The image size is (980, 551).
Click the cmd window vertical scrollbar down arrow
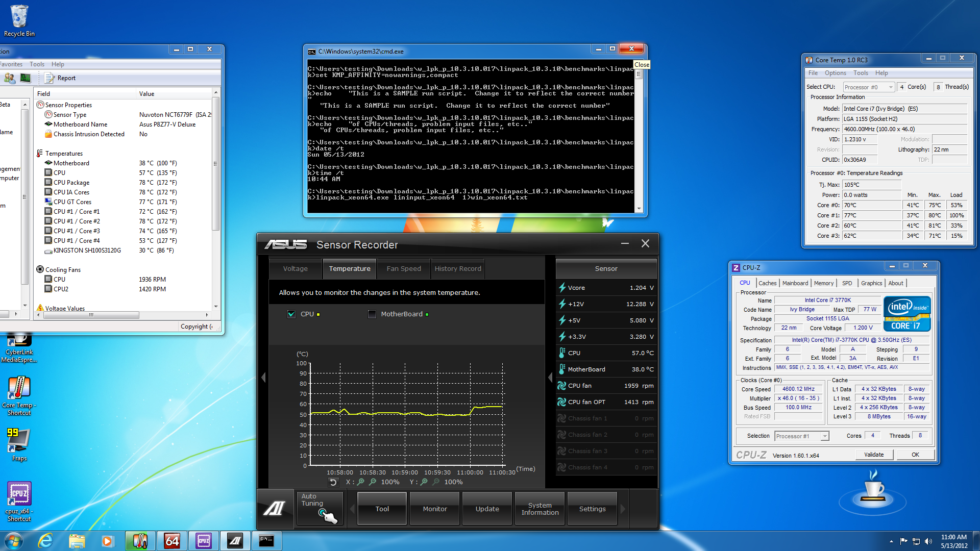(639, 209)
